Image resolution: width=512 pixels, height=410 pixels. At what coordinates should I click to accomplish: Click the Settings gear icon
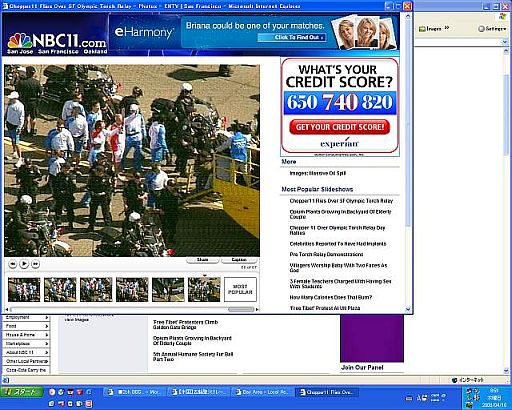[x=481, y=29]
